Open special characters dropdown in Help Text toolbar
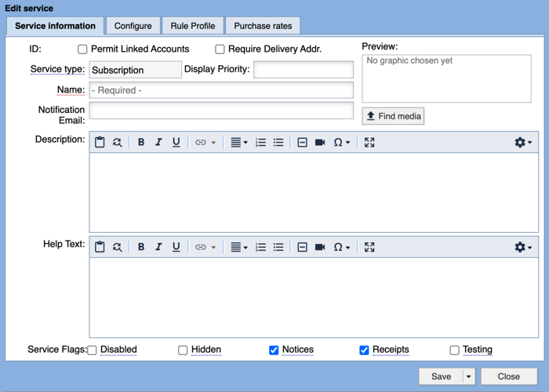This screenshot has width=549, height=392. pos(342,247)
